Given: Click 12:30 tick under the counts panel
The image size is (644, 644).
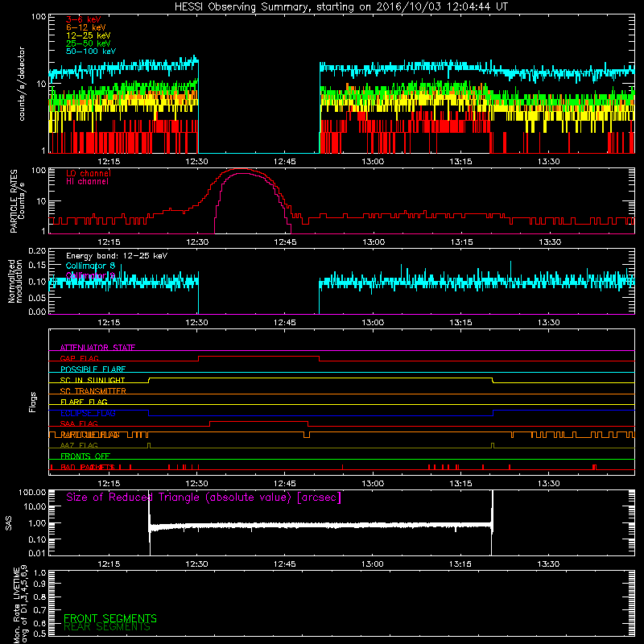Looking at the screenshot, I should (196, 162).
